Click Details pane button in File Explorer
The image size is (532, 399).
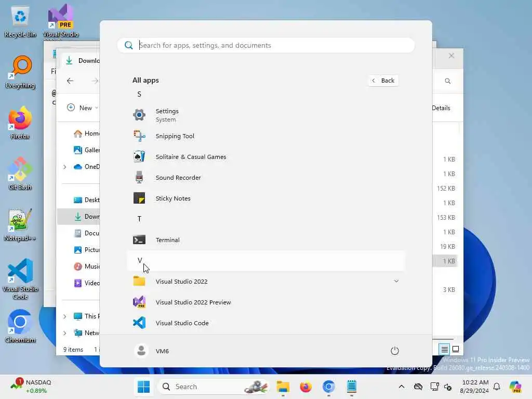coord(441,108)
